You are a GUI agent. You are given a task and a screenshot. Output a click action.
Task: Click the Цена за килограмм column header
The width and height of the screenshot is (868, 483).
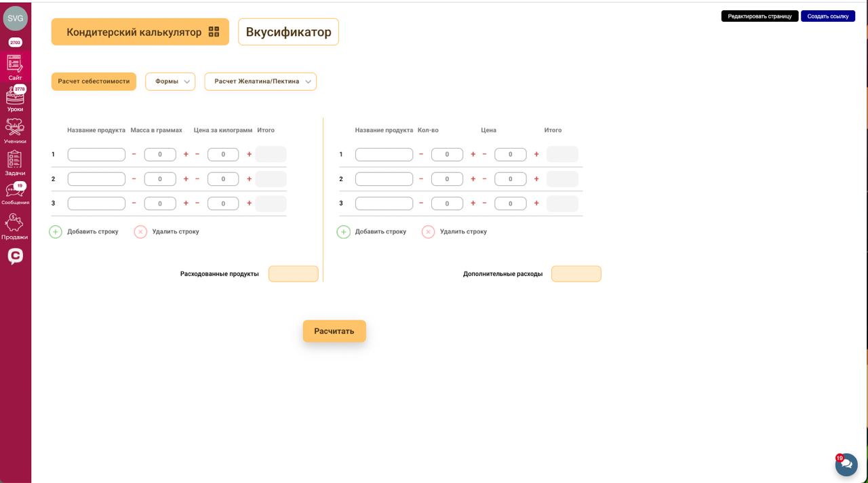223,130
